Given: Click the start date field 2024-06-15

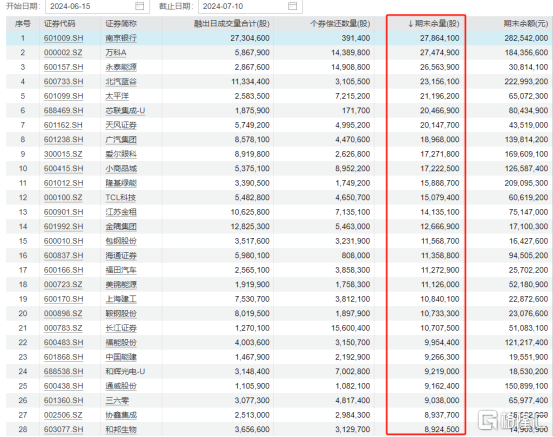Looking at the screenshot, I should click(x=98, y=6).
